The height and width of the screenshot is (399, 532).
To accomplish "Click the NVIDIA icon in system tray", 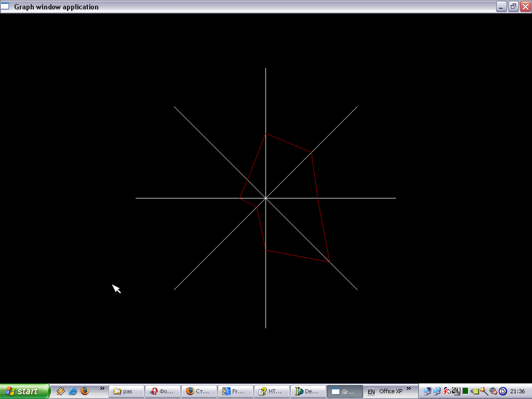I will click(x=475, y=391).
